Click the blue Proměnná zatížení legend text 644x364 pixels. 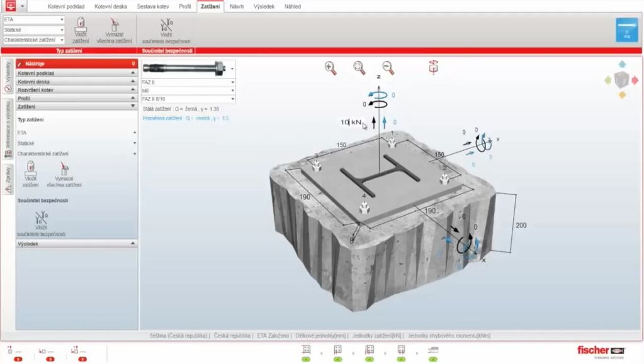click(186, 118)
